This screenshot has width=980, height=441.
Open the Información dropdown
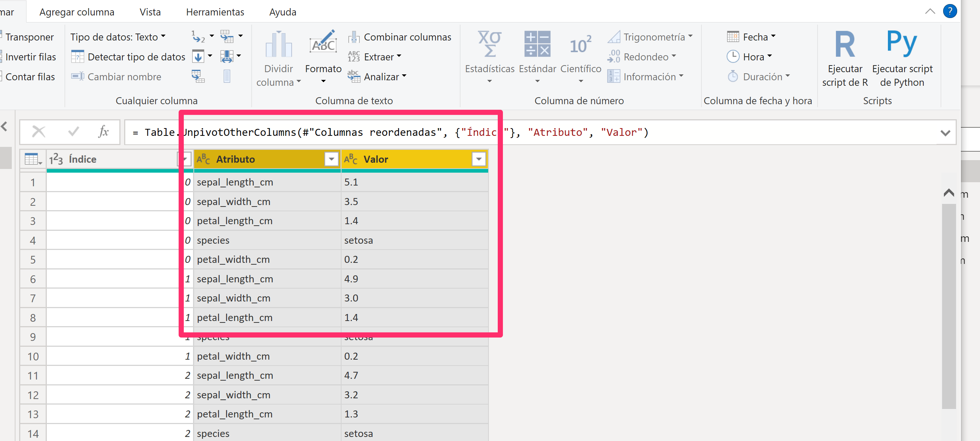(654, 77)
